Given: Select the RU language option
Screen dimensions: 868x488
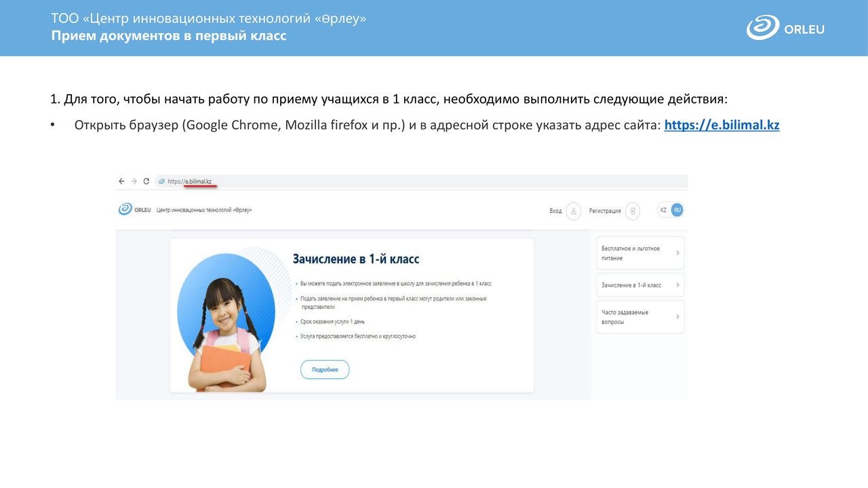Looking at the screenshot, I should [x=677, y=210].
